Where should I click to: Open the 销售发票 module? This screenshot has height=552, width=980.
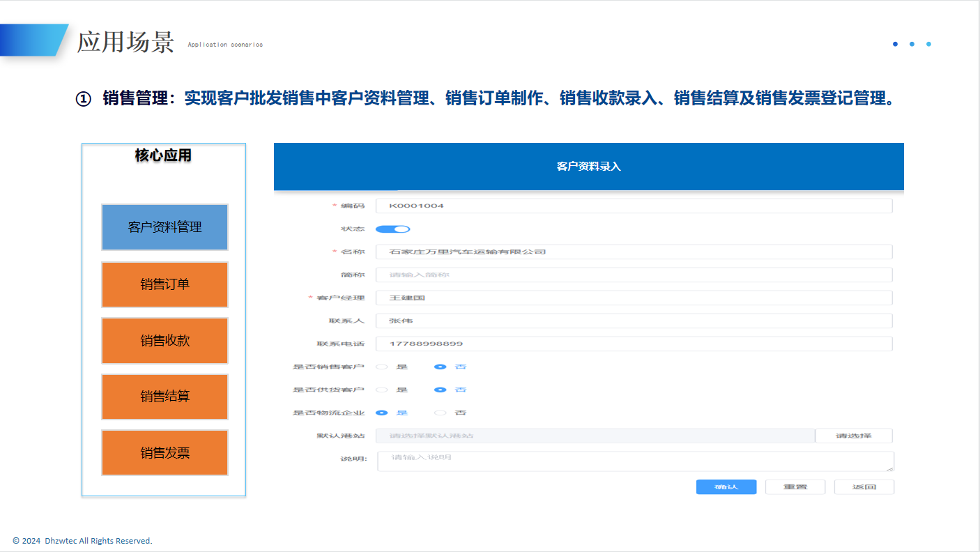[164, 453]
